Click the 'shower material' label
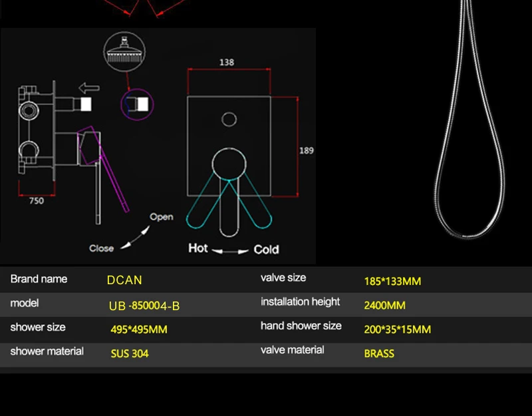Viewport: 532px width, 416px height. pyautogui.click(x=47, y=351)
